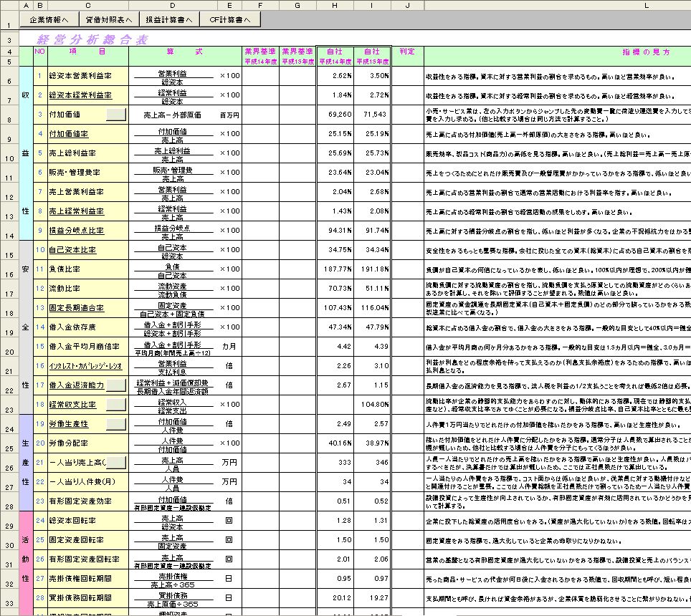Follow the 損益分岐点比率 underlined link
691x616 pixels.
point(76,231)
